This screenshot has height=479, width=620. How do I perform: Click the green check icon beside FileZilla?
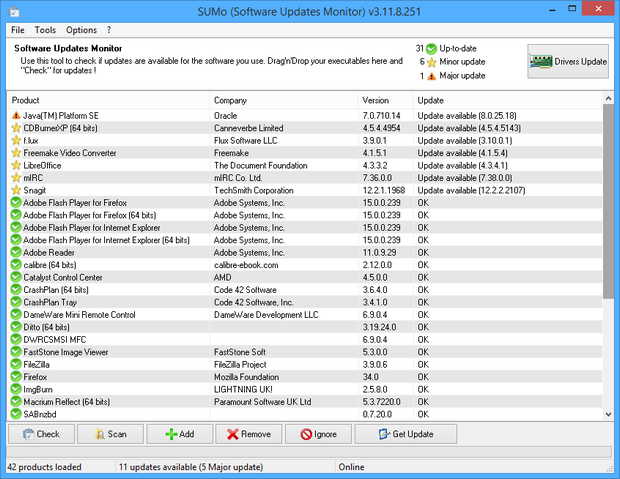click(16, 364)
